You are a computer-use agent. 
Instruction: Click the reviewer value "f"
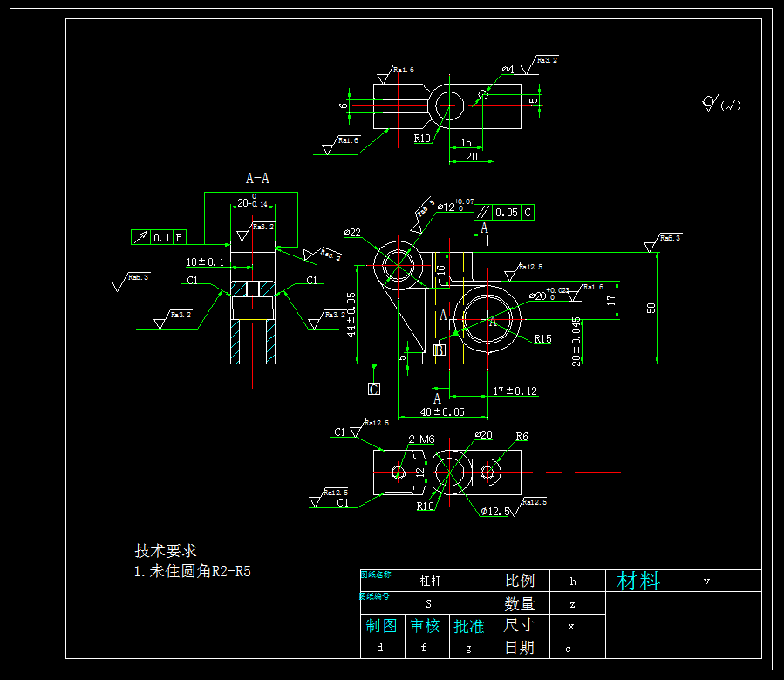(424, 648)
